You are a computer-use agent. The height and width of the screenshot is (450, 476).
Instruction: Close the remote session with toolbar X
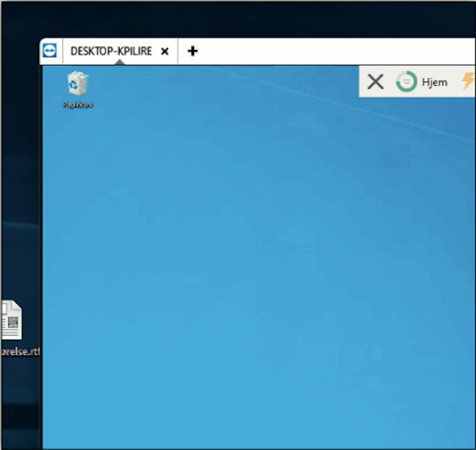(375, 82)
